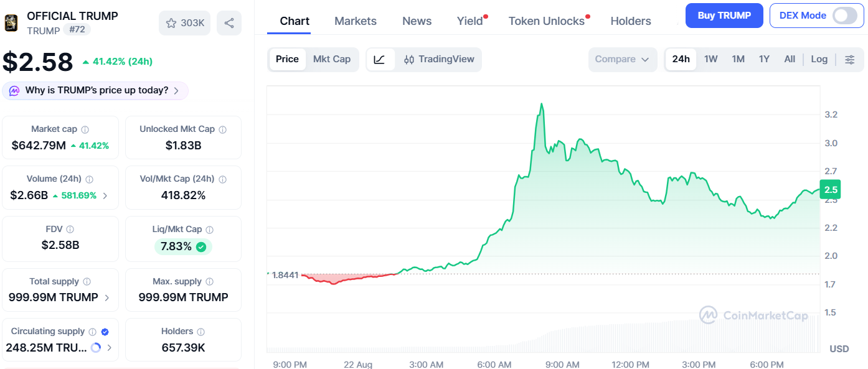Click info icon next to Market cap
The image size is (868, 369).
(85, 129)
